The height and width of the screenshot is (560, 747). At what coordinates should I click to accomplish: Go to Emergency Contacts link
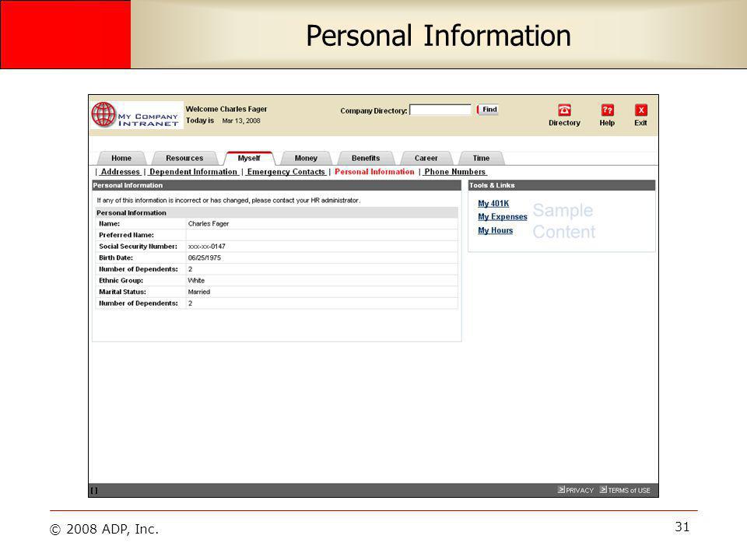[x=286, y=172]
